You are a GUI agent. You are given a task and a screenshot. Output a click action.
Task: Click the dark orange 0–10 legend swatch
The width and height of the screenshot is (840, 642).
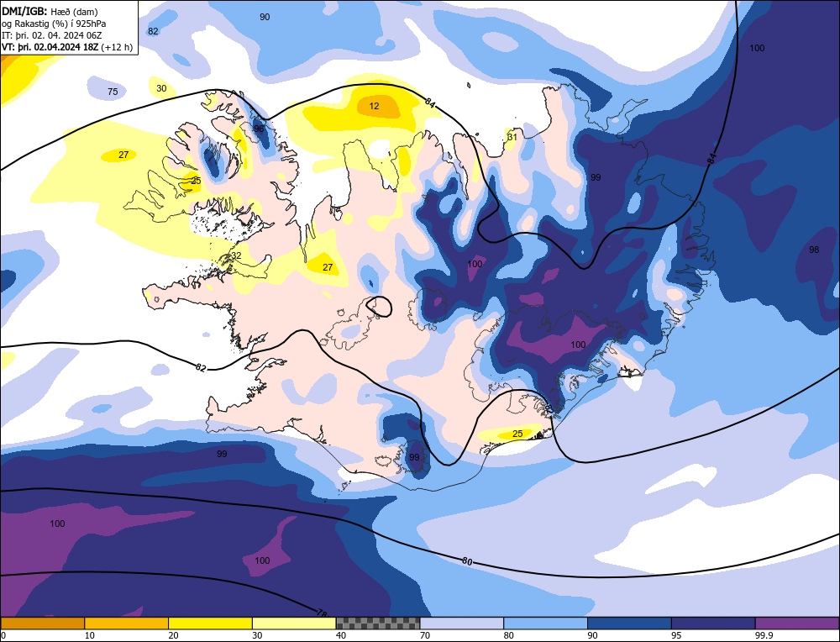click(x=42, y=623)
